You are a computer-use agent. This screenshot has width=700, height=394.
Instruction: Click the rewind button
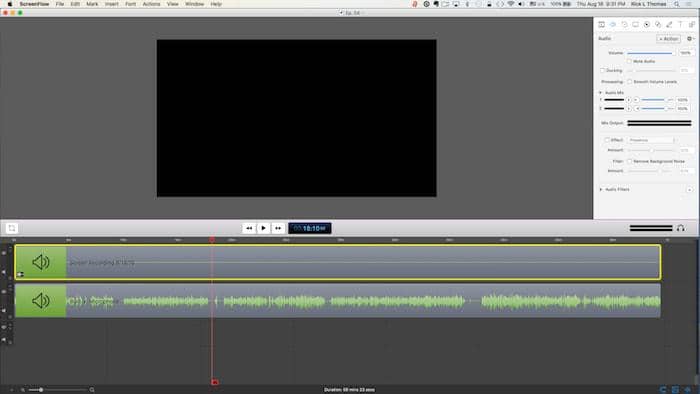[x=249, y=228]
